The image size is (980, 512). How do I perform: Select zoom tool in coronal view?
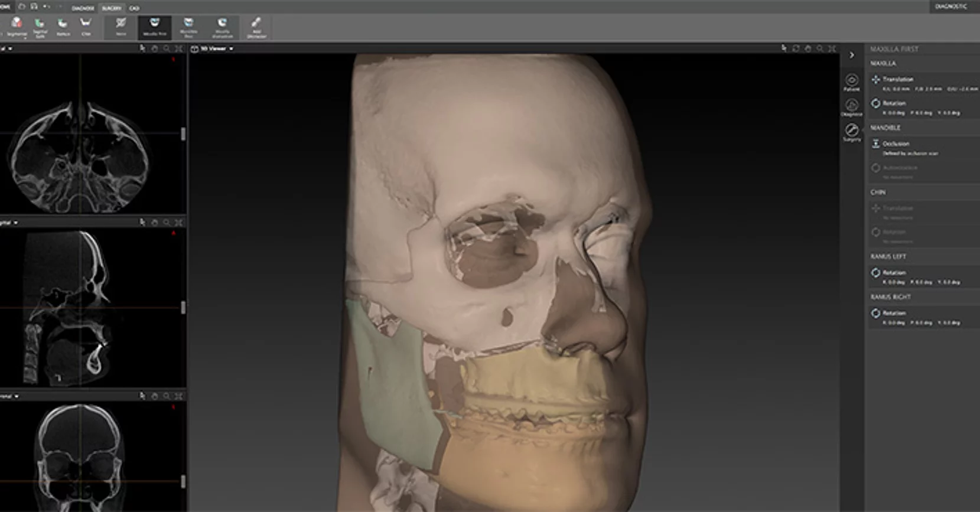167,396
